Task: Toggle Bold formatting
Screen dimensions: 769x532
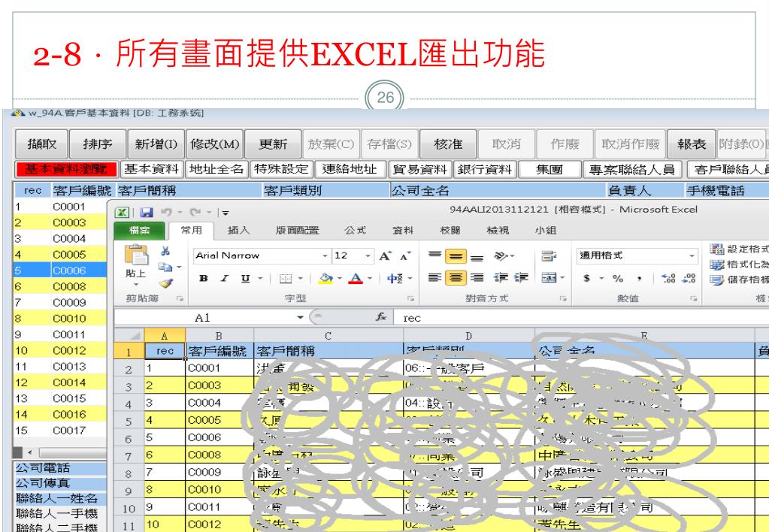Action: point(204,279)
